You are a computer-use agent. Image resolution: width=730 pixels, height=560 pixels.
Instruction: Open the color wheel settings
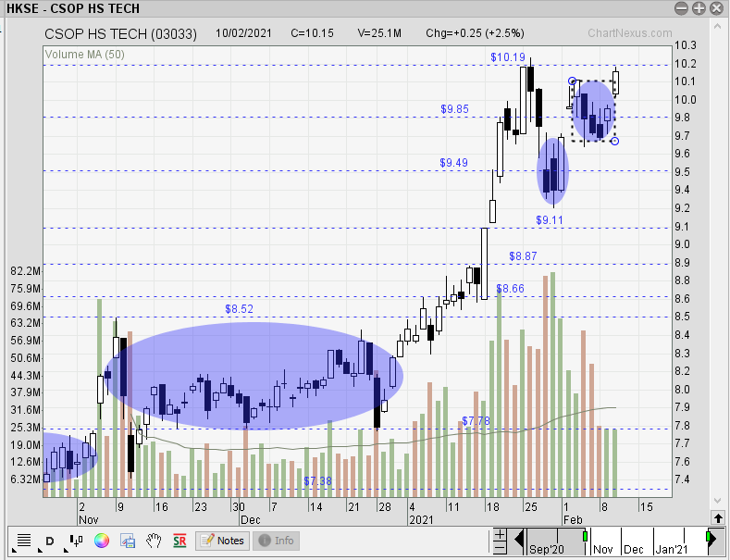click(102, 541)
